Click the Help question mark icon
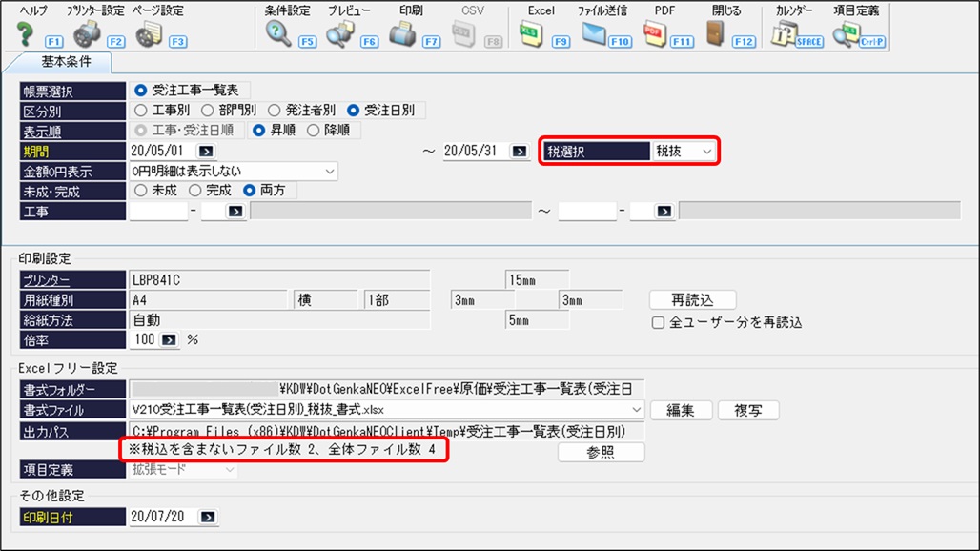Screen dimensions: 980x551 tap(26, 34)
